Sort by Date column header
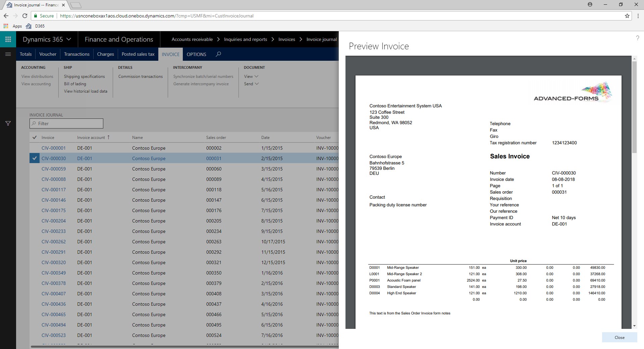The height and width of the screenshot is (349, 644). [265, 138]
